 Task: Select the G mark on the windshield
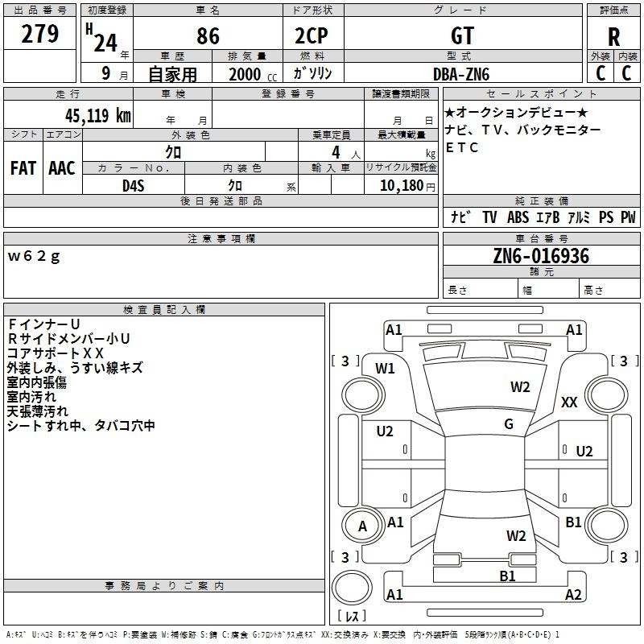pos(509,424)
